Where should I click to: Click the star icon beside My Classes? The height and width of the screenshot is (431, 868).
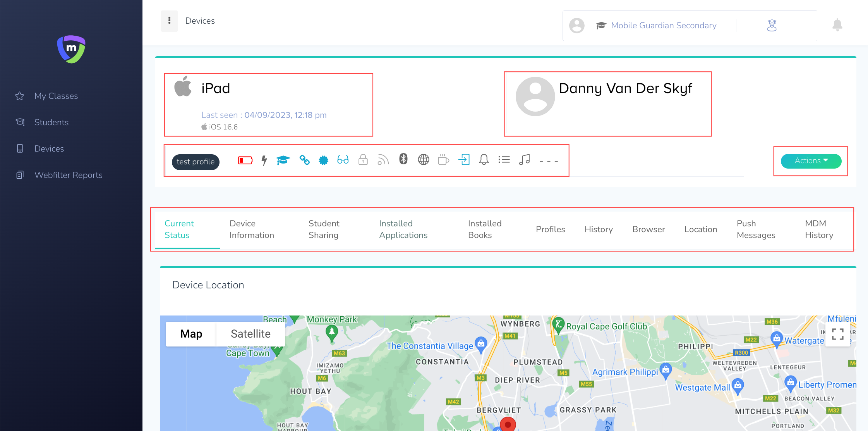20,96
